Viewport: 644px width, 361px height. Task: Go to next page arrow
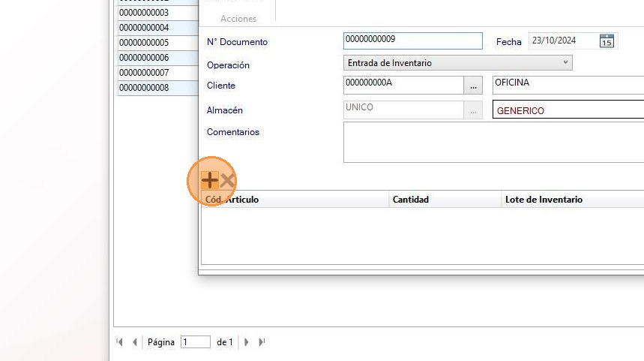coord(247,341)
